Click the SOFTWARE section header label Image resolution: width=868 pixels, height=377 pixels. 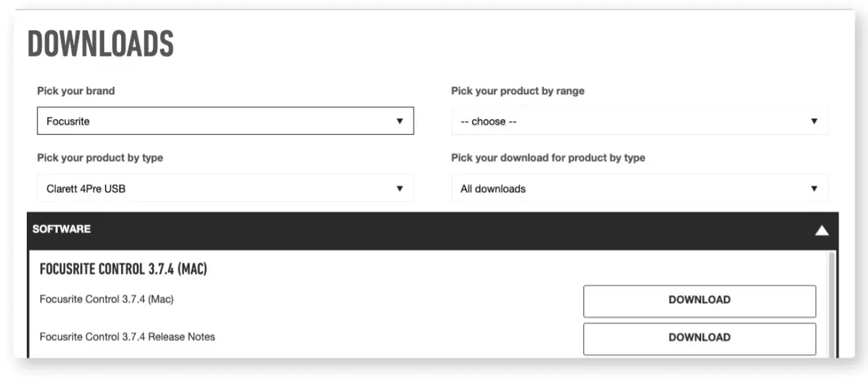pyautogui.click(x=61, y=229)
